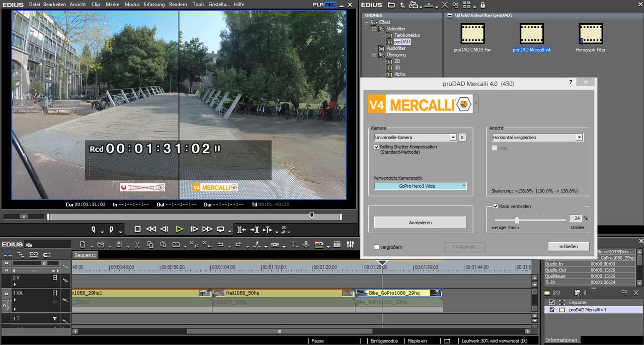Toggle Rolling Shutter Kompensation checkbox
This screenshot has height=345, width=644.
coord(377,147)
